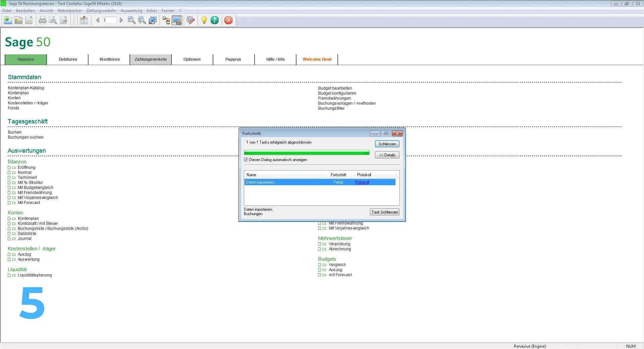
Task: Click the Task Schliessen button
Action: pyautogui.click(x=384, y=212)
